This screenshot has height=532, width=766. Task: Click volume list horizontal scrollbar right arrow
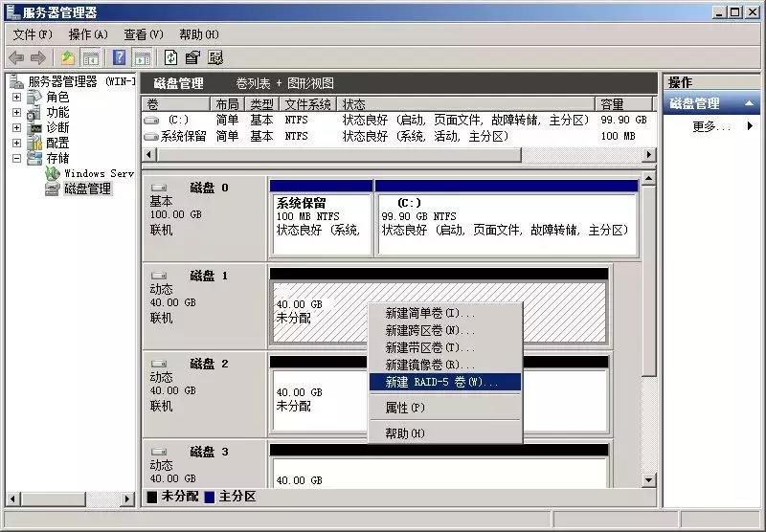coord(648,155)
